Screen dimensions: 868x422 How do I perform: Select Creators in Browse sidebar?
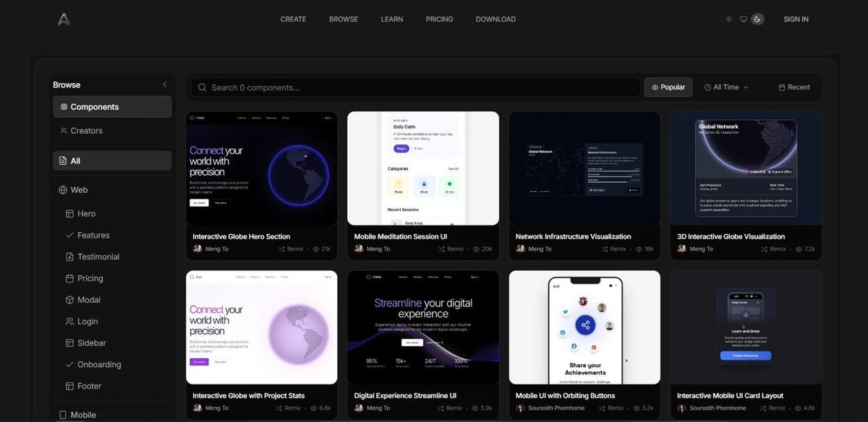tap(112, 131)
